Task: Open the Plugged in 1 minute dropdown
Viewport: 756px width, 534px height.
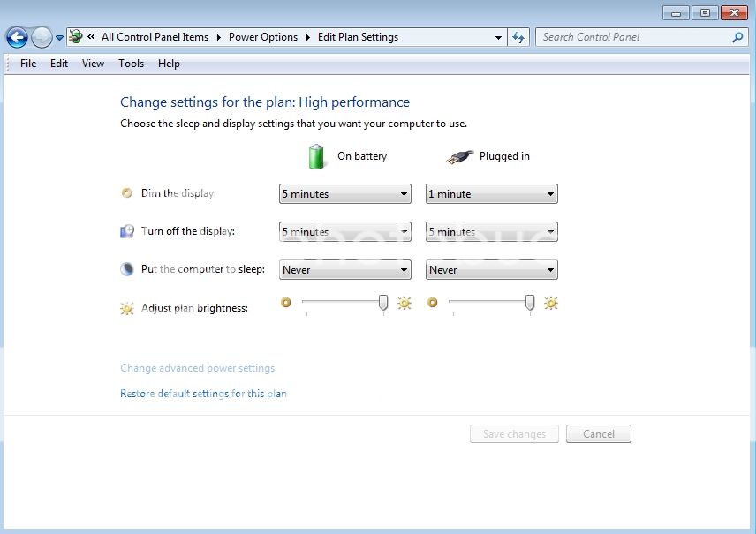Action: coord(491,193)
